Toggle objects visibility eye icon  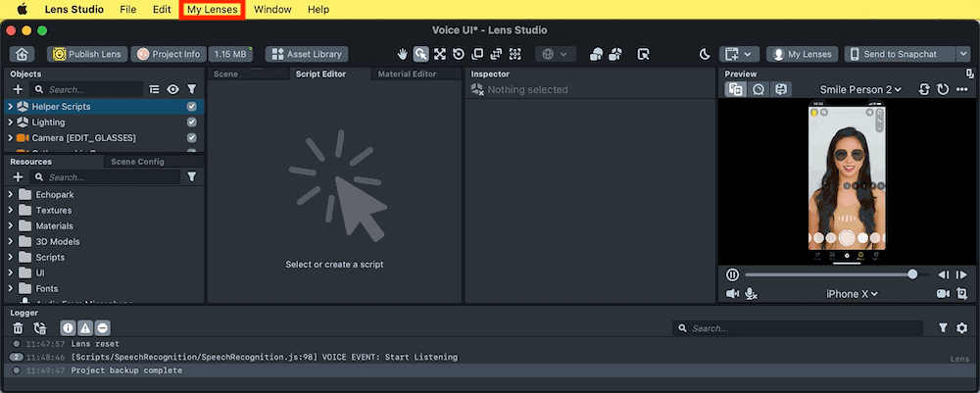(172, 89)
